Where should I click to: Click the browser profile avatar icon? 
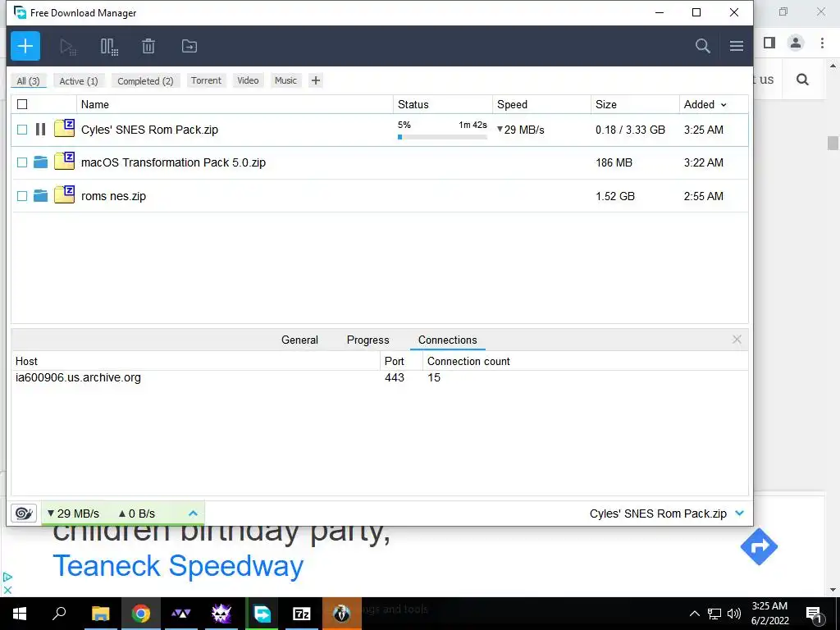[x=796, y=43]
